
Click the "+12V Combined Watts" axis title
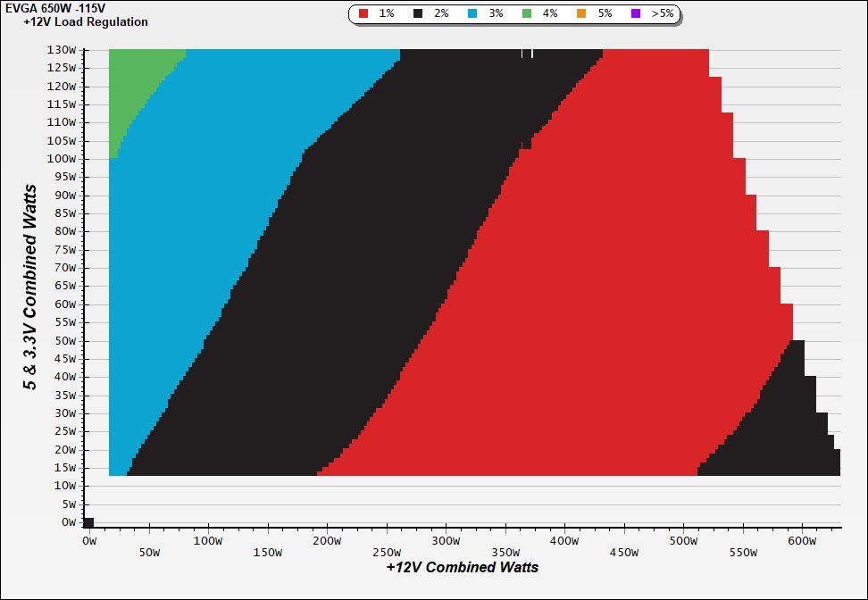463,567
